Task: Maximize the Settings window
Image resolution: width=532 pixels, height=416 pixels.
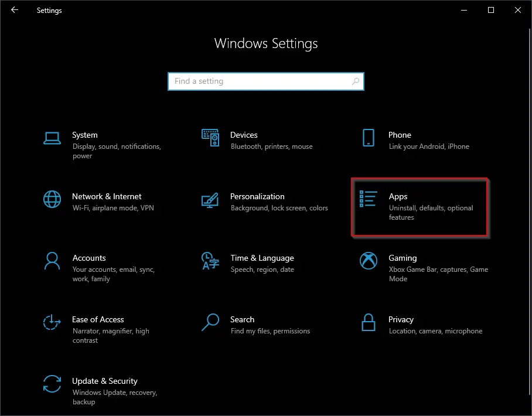Action: click(x=490, y=10)
